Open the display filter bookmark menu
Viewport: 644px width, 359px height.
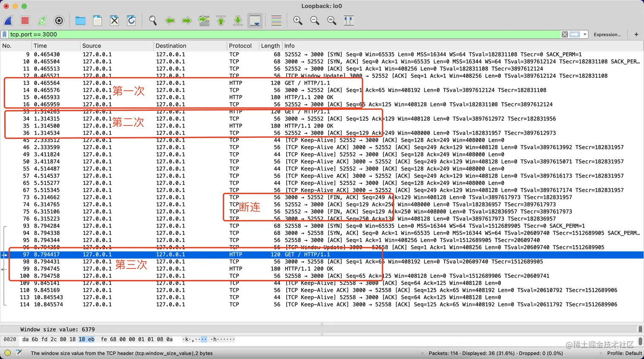pyautogui.click(x=5, y=34)
